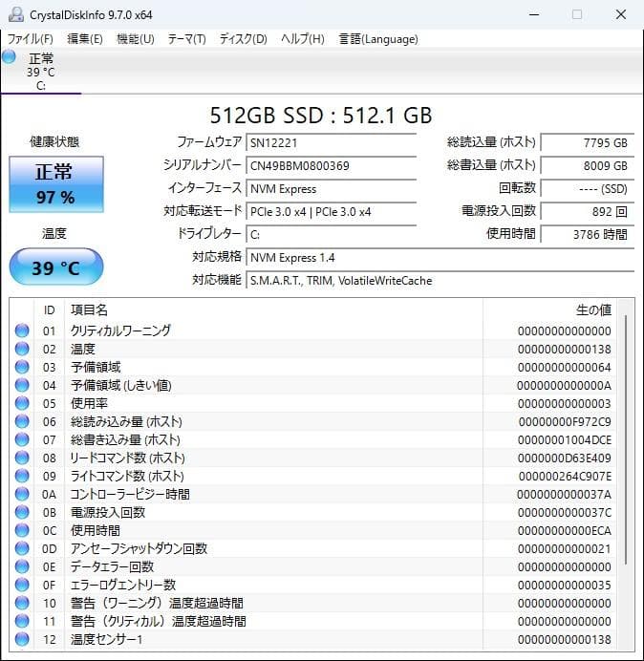This screenshot has width=644, height=661.
Task: Click the drive letter field C:
Action: [331, 234]
